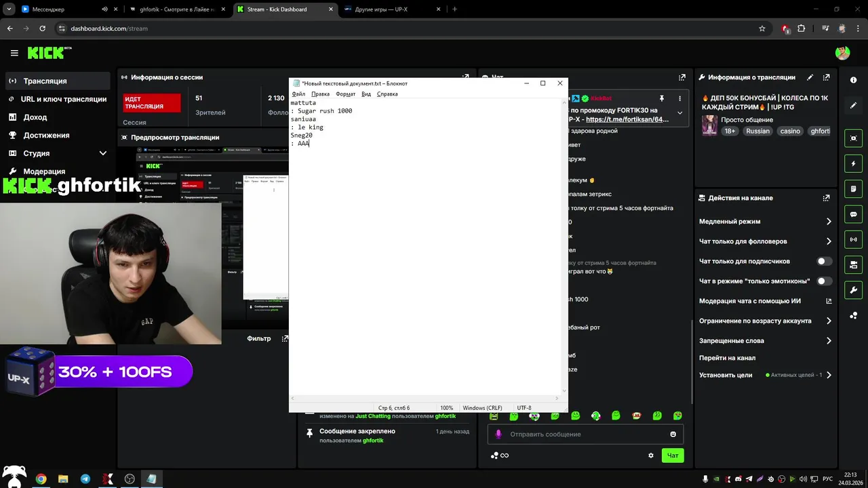The width and height of the screenshot is (868, 488).
Task: Select Трансляция in sidebar
Action: [58, 81]
